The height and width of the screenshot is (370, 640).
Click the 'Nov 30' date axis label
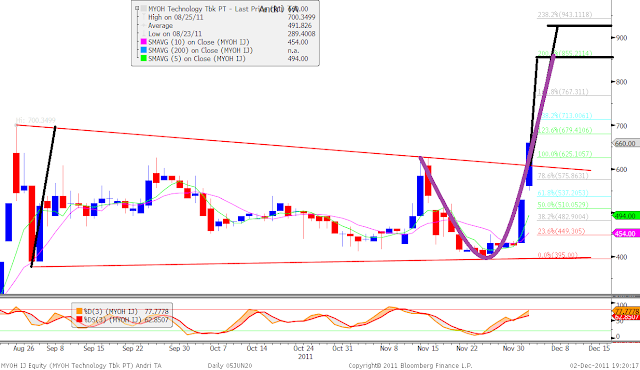click(513, 348)
